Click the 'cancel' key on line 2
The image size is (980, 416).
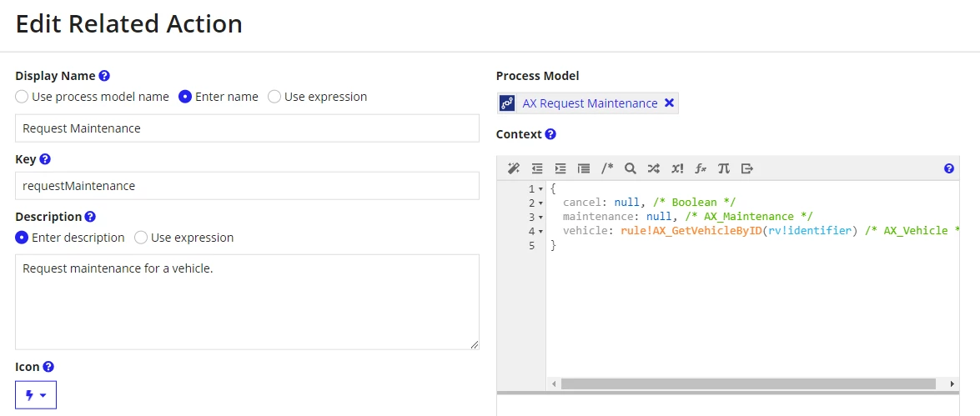coord(583,203)
